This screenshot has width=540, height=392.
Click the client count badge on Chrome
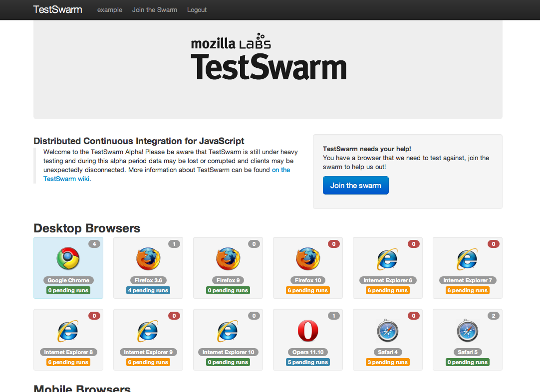(x=94, y=244)
